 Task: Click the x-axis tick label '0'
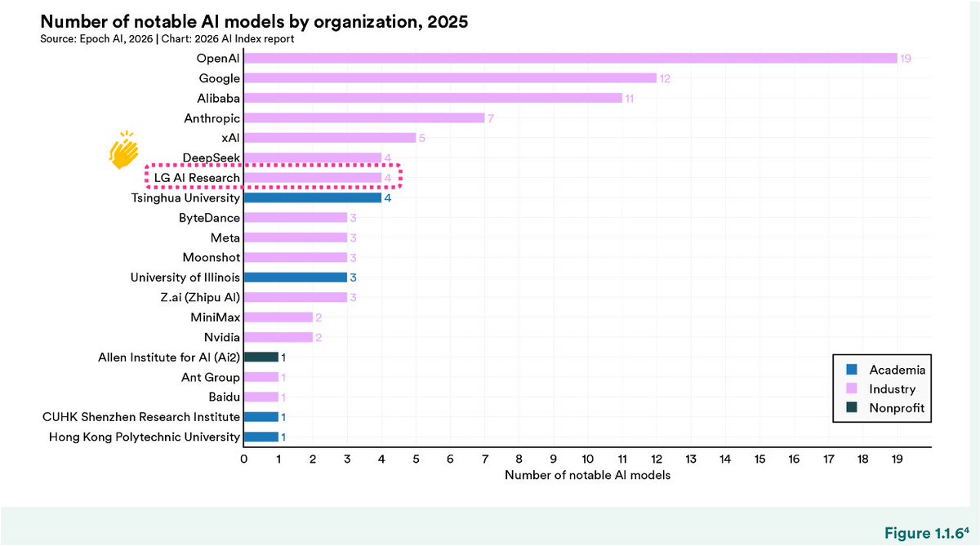244,459
